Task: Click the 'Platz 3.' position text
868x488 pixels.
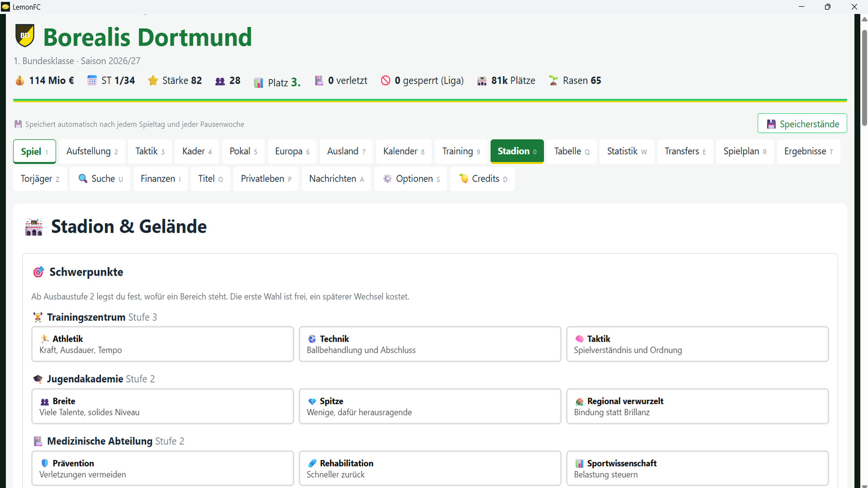Action: click(x=284, y=82)
